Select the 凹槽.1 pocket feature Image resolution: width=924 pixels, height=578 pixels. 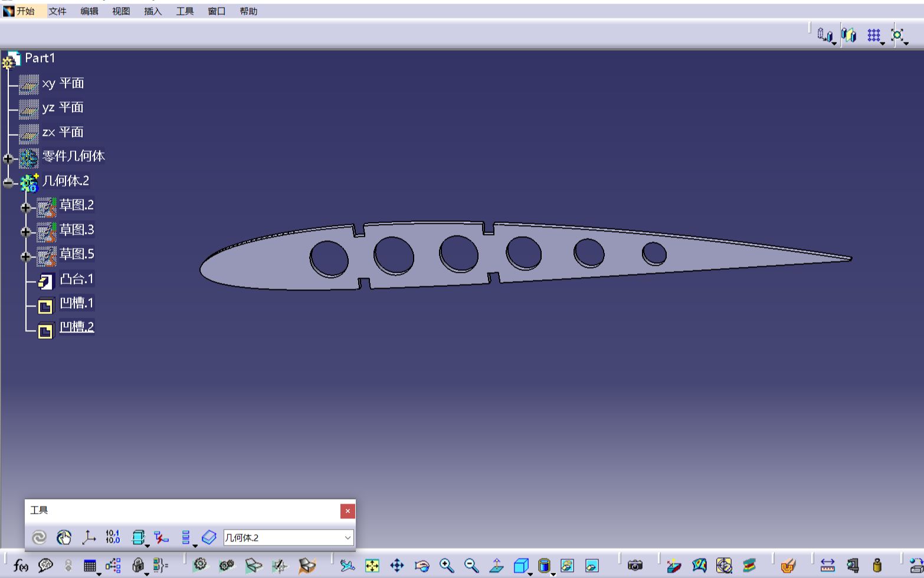(x=77, y=303)
